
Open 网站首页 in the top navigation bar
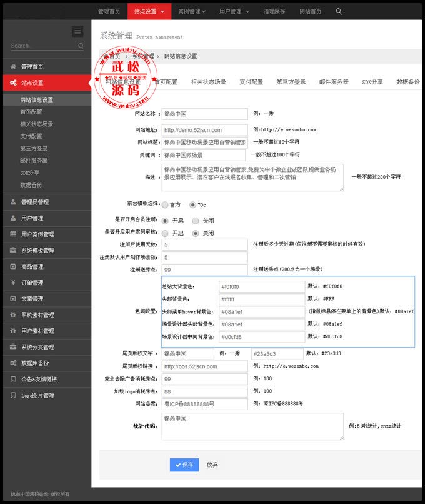[311, 12]
